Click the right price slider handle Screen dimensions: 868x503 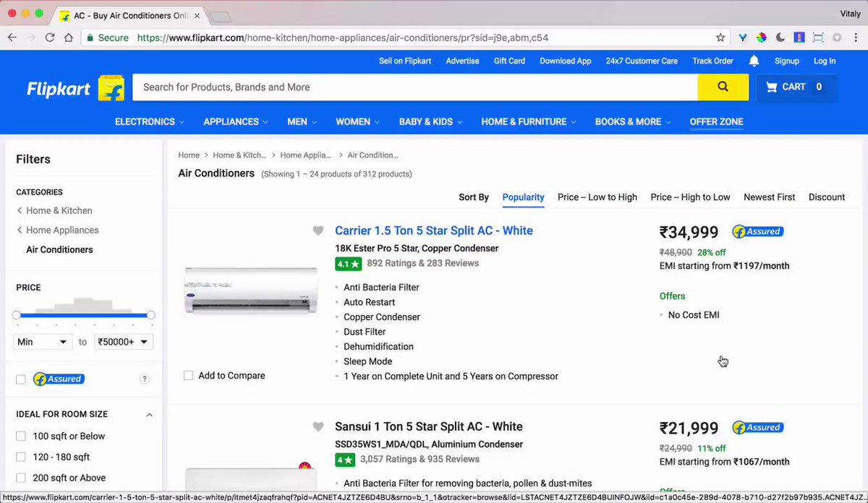pos(151,316)
